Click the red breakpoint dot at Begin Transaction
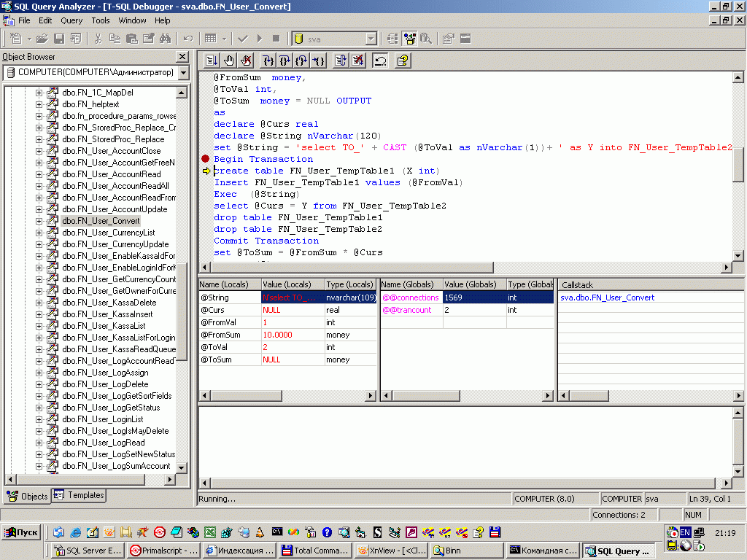The image size is (747, 560). pyautogui.click(x=205, y=159)
